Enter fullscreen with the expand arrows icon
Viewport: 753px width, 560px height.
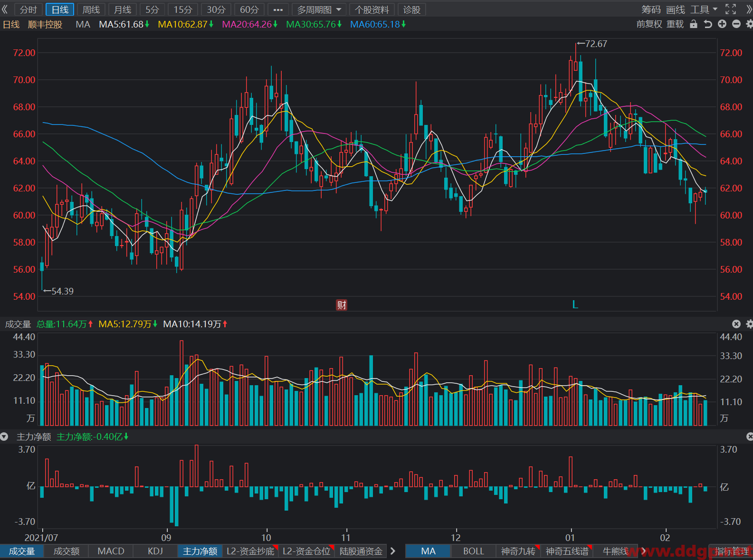731,9
